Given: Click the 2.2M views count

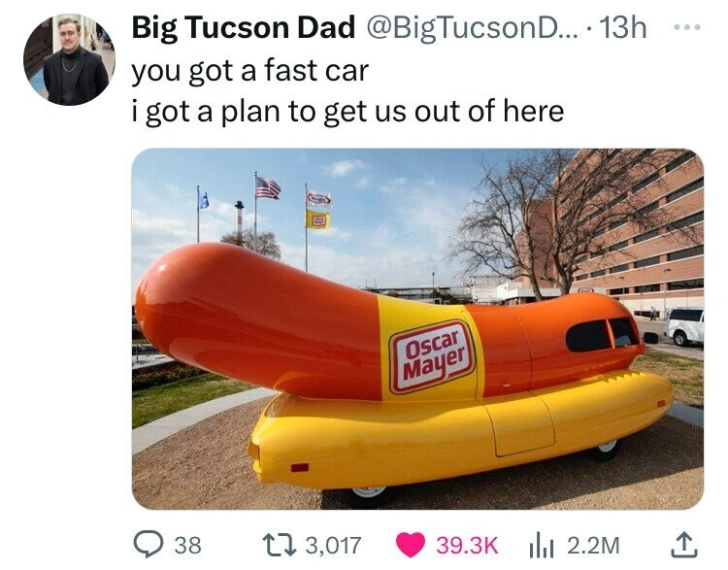Looking at the screenshot, I should pyautogui.click(x=593, y=545).
